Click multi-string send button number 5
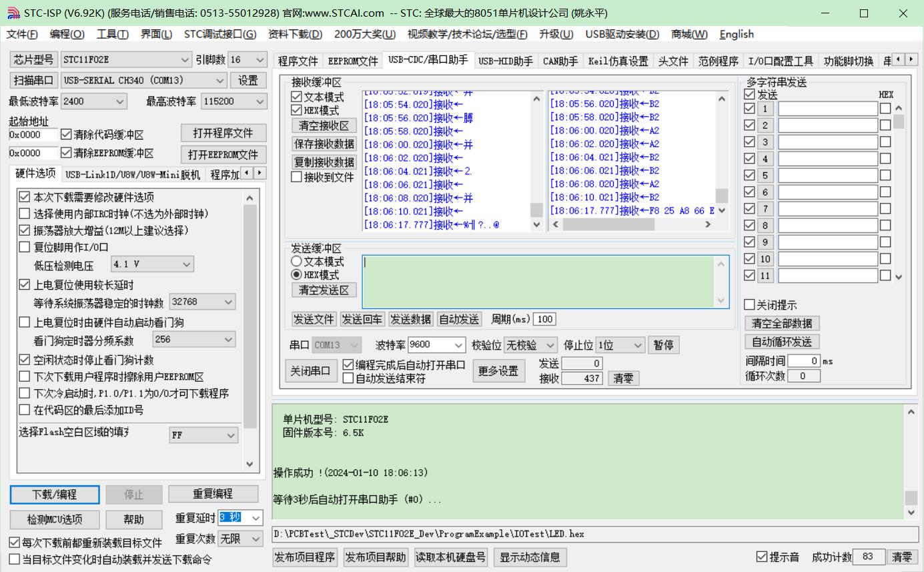Screen dimensions: 924x572 point(765,176)
